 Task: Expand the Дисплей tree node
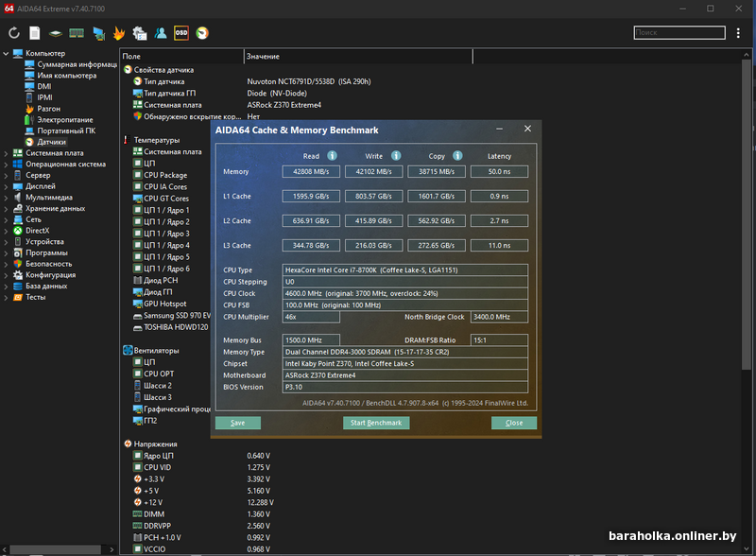point(6,186)
